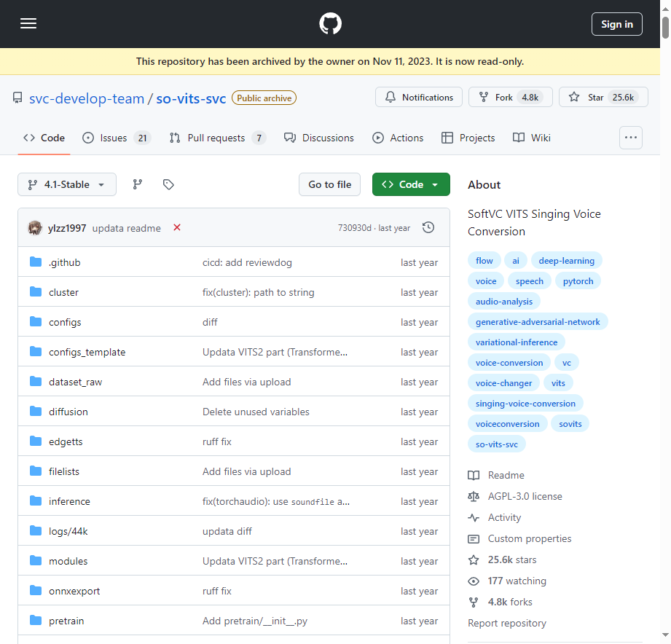Open the so-vits-svc repository link
The image size is (671, 644).
tap(191, 98)
